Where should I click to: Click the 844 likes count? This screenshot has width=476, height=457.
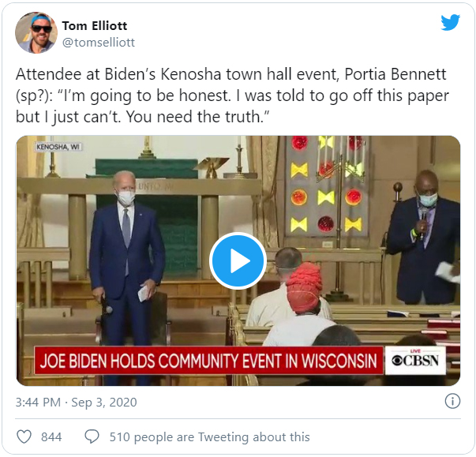tap(51, 437)
